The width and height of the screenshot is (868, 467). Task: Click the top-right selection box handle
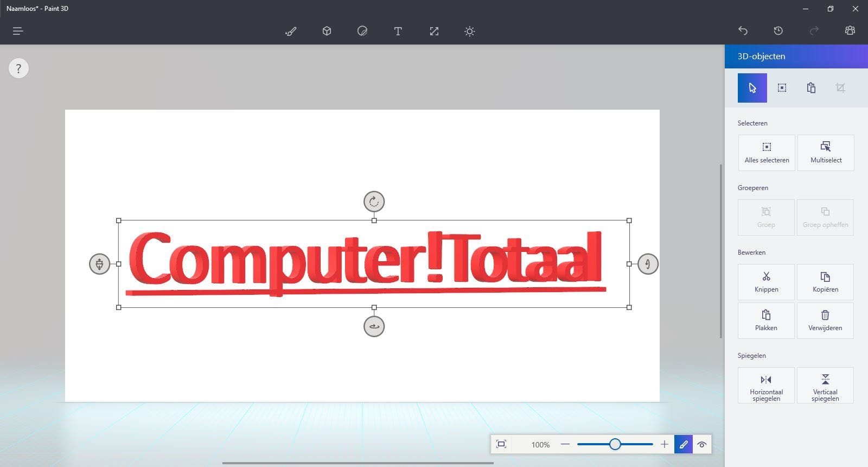[x=629, y=220]
